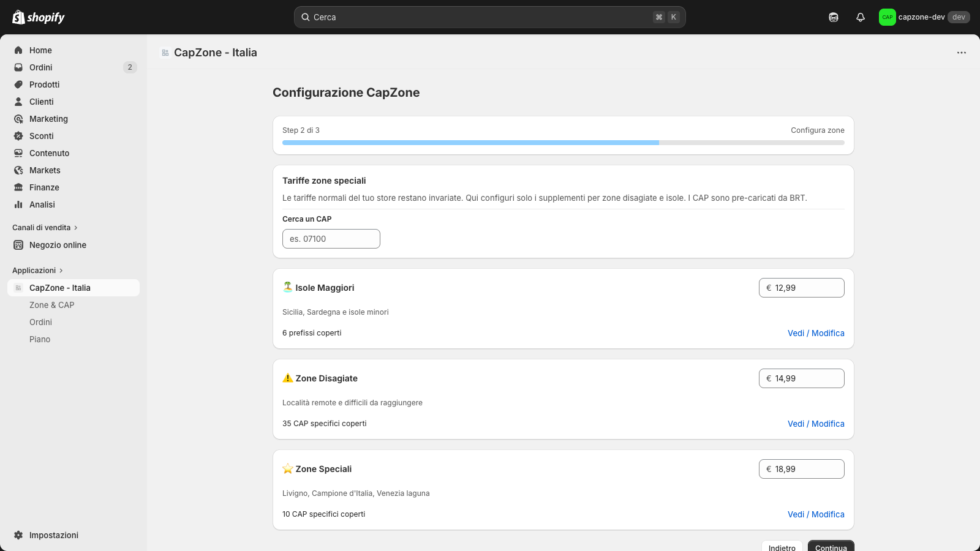Screen dimensions: 980x551
Task: Select CapZone - Italia in sidebar
Action: tap(73, 288)
